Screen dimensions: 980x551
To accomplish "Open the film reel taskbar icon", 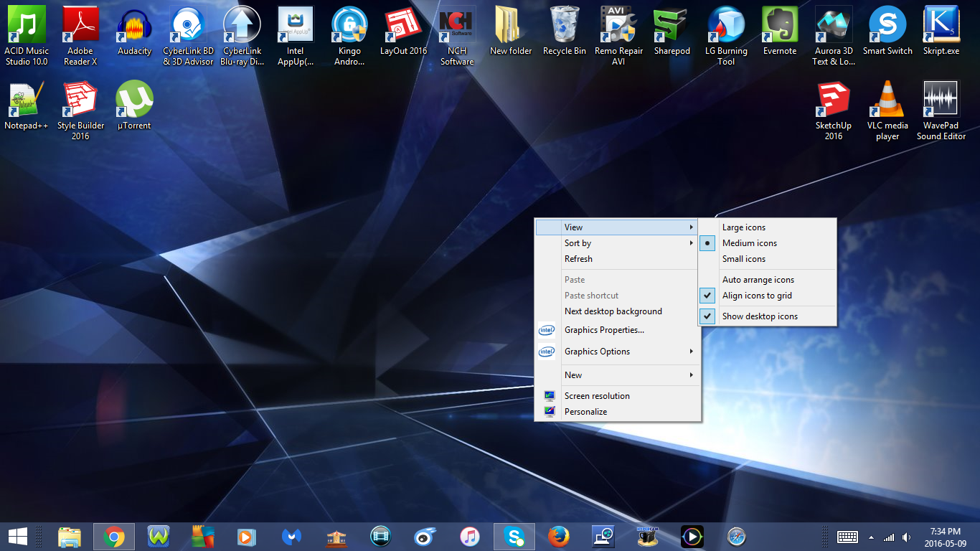I will pyautogui.click(x=380, y=537).
